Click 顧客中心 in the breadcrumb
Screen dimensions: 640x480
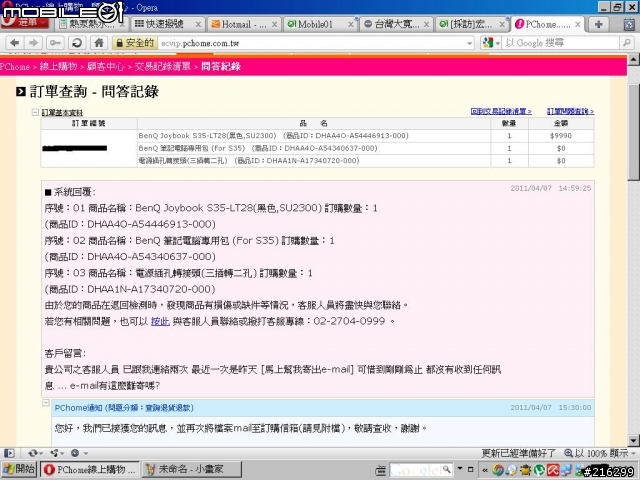click(106, 67)
